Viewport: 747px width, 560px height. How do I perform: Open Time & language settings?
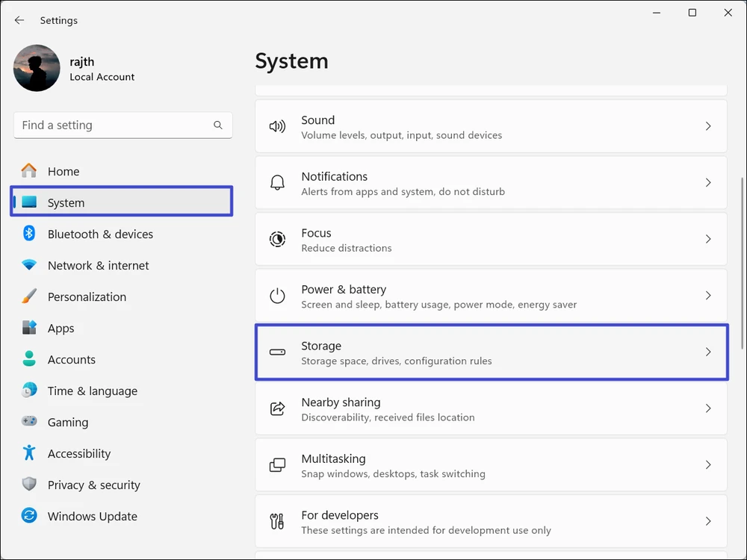(x=92, y=391)
